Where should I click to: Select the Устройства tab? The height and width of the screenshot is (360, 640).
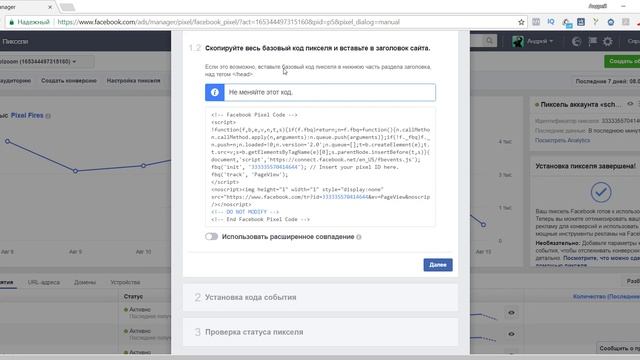(x=125, y=282)
